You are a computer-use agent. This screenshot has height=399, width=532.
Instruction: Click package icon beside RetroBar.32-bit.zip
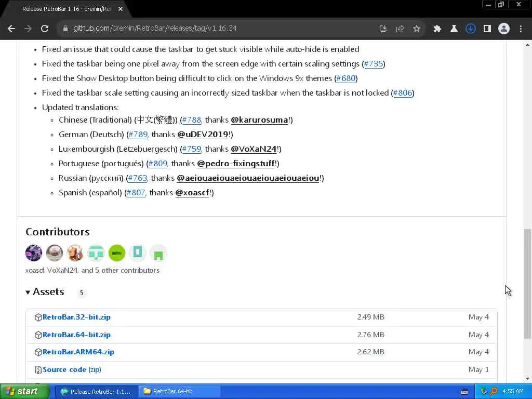(x=38, y=317)
